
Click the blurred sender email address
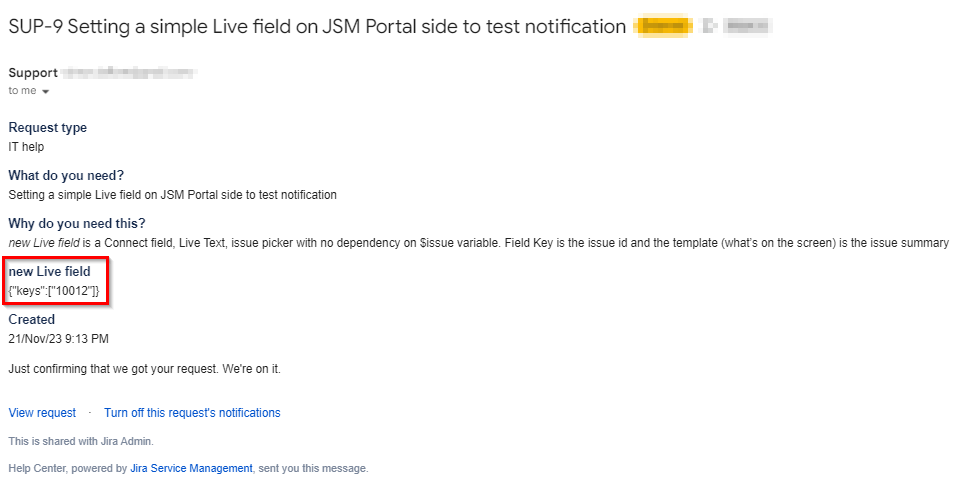[x=128, y=73]
